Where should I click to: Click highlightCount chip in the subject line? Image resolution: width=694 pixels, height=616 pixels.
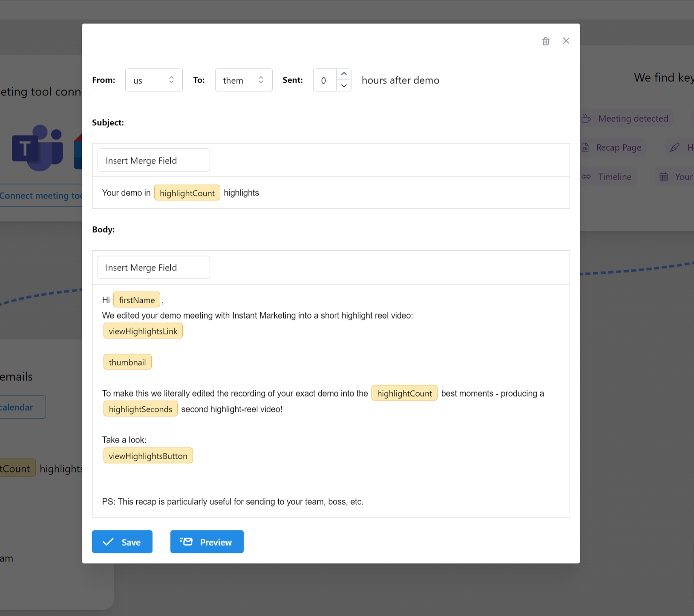pyautogui.click(x=187, y=193)
